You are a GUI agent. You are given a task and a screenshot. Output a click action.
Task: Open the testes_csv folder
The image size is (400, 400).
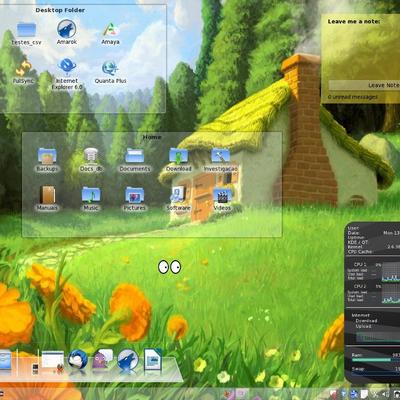26,33
